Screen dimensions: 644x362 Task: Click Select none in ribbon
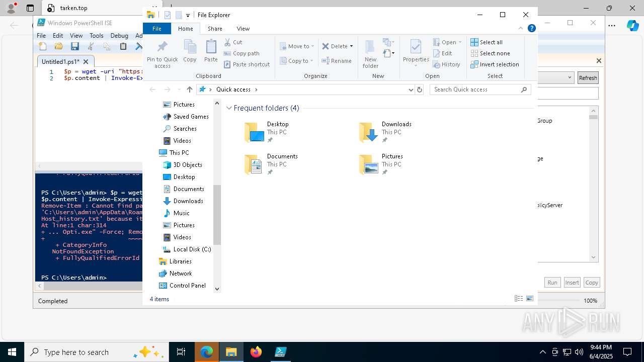click(x=490, y=53)
